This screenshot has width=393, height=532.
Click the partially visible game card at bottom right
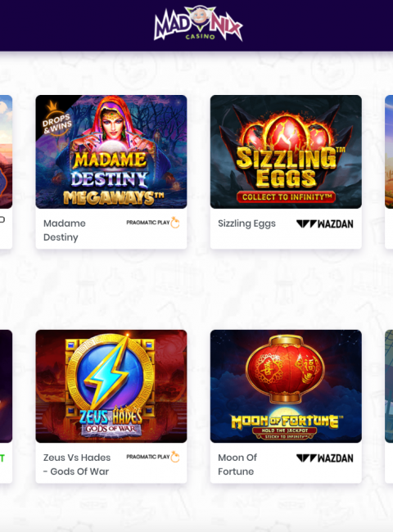pos(389,406)
